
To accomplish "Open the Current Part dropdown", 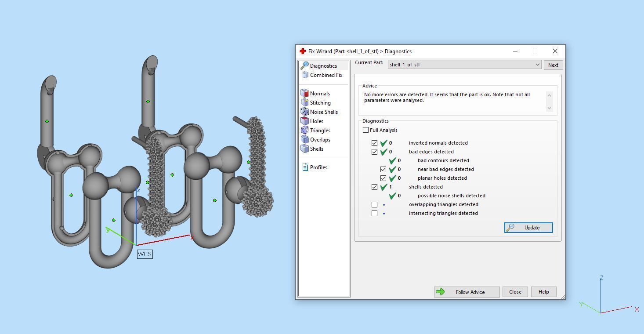I will pyautogui.click(x=464, y=65).
